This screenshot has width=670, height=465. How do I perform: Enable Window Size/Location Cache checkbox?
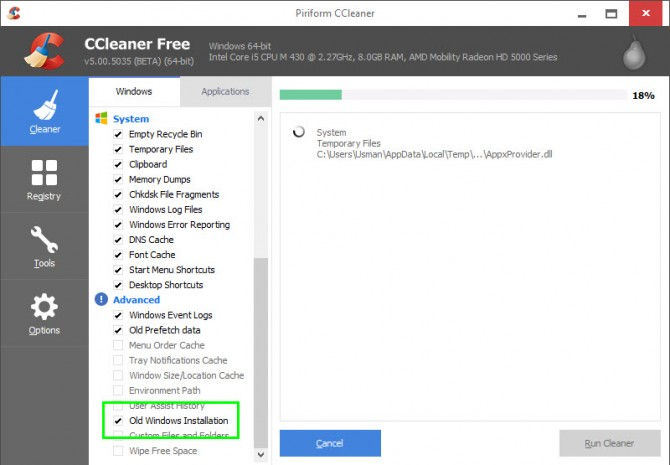click(118, 375)
